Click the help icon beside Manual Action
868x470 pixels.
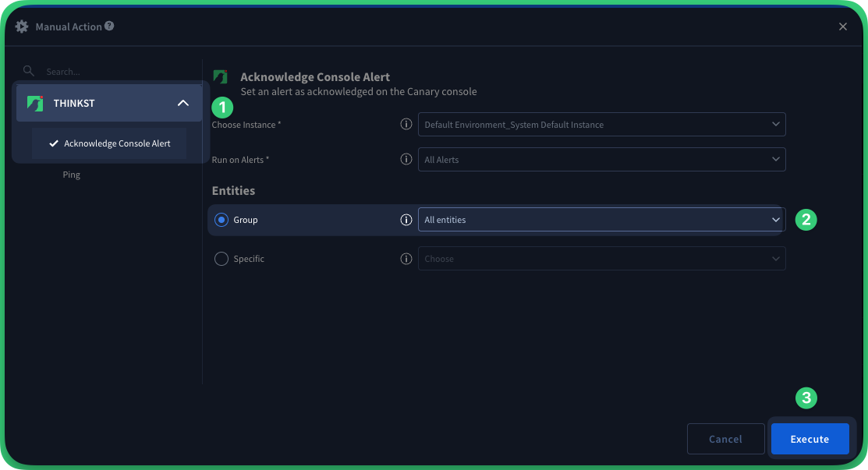click(109, 26)
